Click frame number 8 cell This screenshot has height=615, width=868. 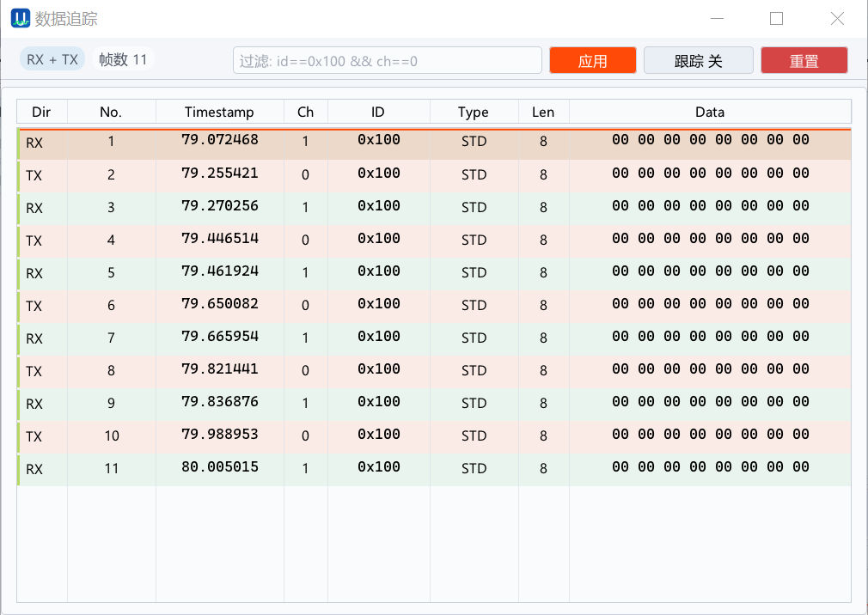point(111,370)
